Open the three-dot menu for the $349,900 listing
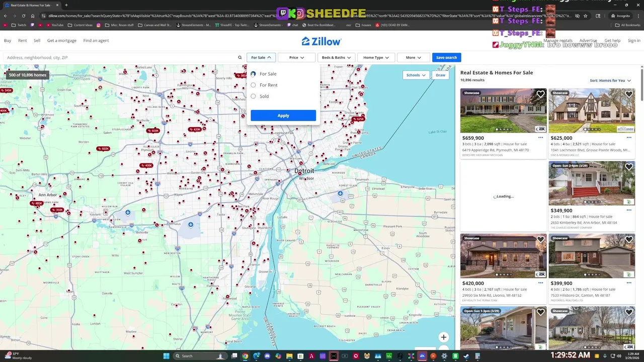The image size is (644, 362). coord(629,211)
